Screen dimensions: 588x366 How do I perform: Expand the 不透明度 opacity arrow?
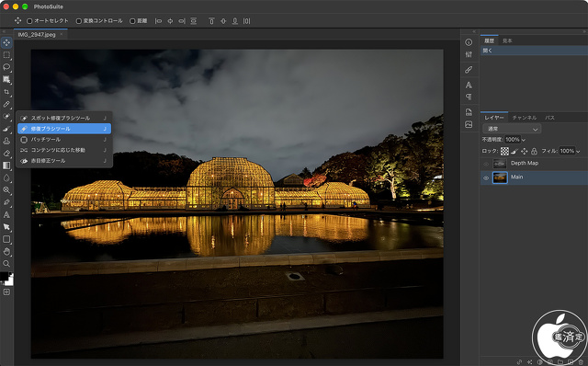click(524, 140)
